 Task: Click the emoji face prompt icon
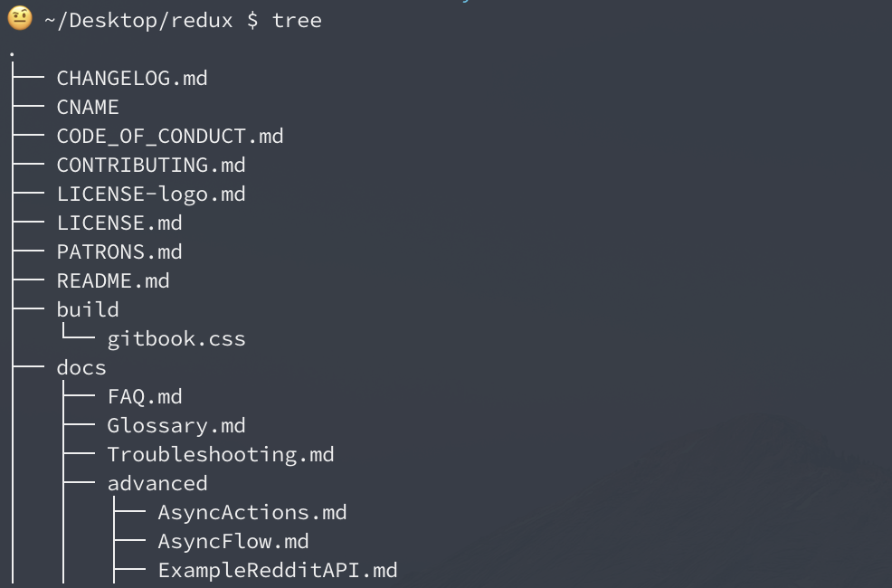[20, 18]
